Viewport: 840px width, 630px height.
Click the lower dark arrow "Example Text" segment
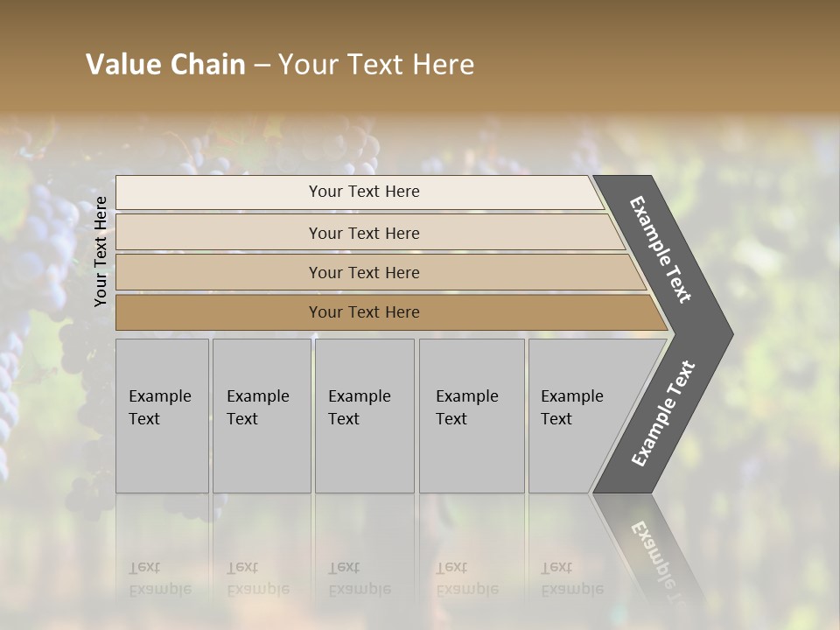pyautogui.click(x=662, y=414)
